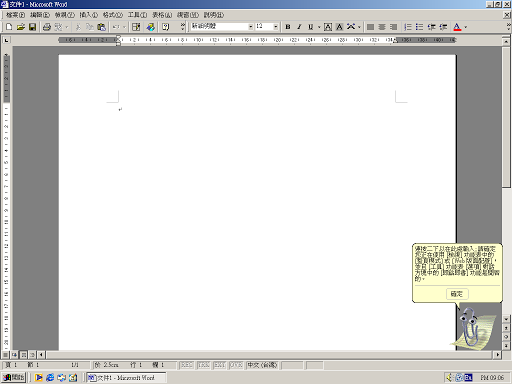Open Word Help question mark icon

tap(165, 27)
